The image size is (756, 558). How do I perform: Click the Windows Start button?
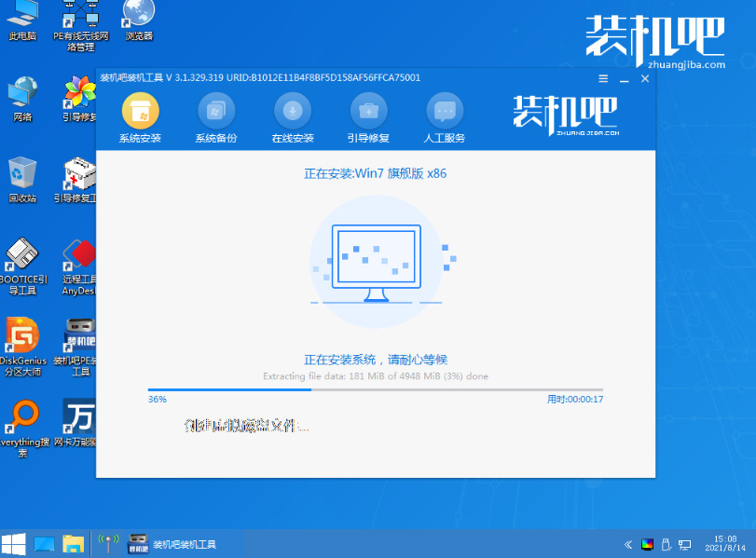13,544
